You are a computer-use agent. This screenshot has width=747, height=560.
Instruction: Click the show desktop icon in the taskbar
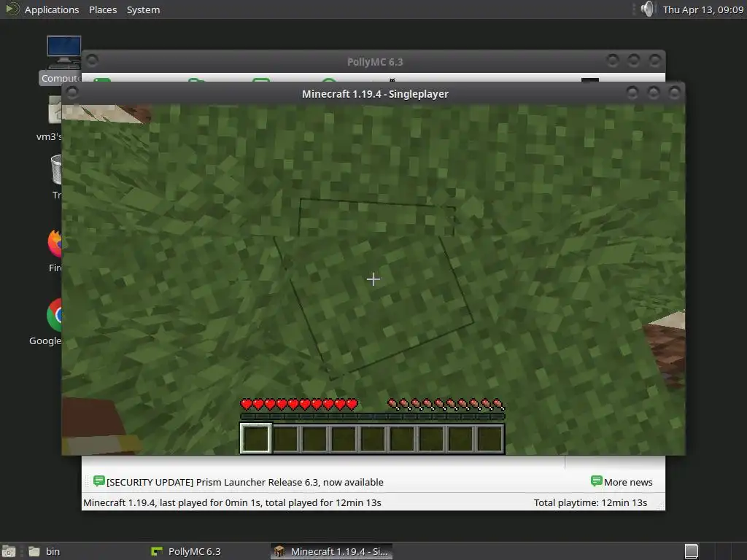pyautogui.click(x=9, y=551)
